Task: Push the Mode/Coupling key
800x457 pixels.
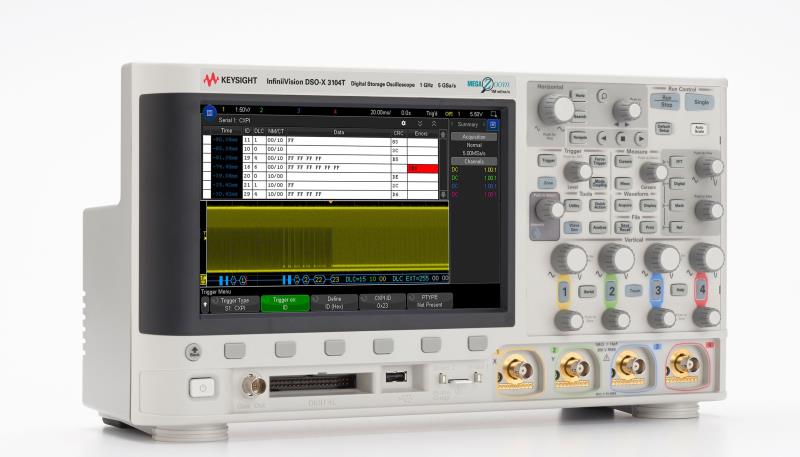Action: pyautogui.click(x=598, y=182)
